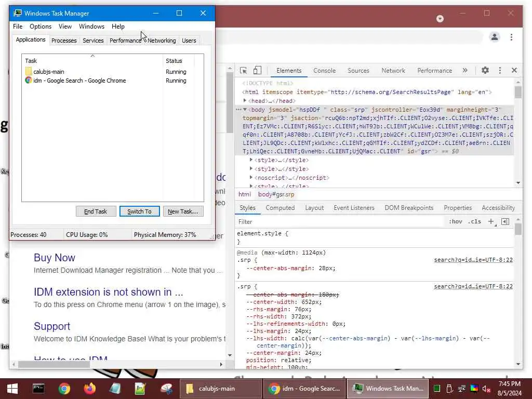
Task: Show more DevTools tabs via the chevron
Action: coord(465,70)
